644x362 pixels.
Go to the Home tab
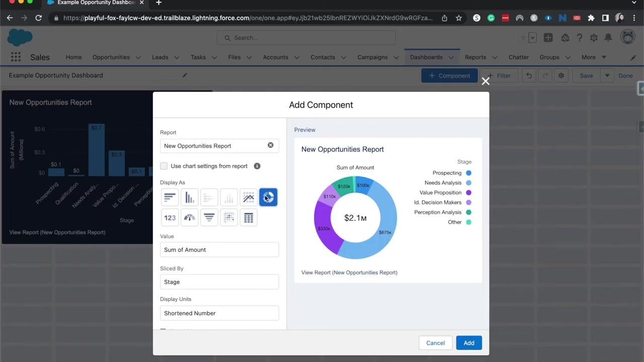[73, 57]
